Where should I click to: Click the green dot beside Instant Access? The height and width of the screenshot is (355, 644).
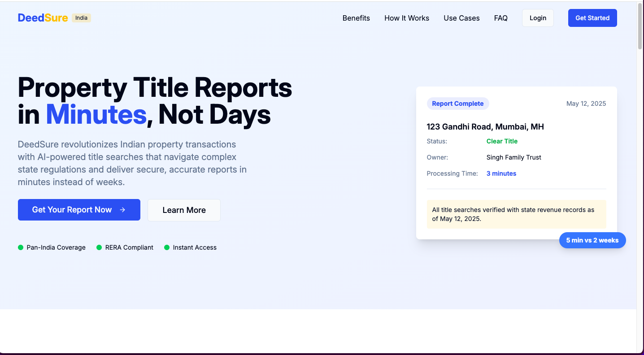point(167,247)
